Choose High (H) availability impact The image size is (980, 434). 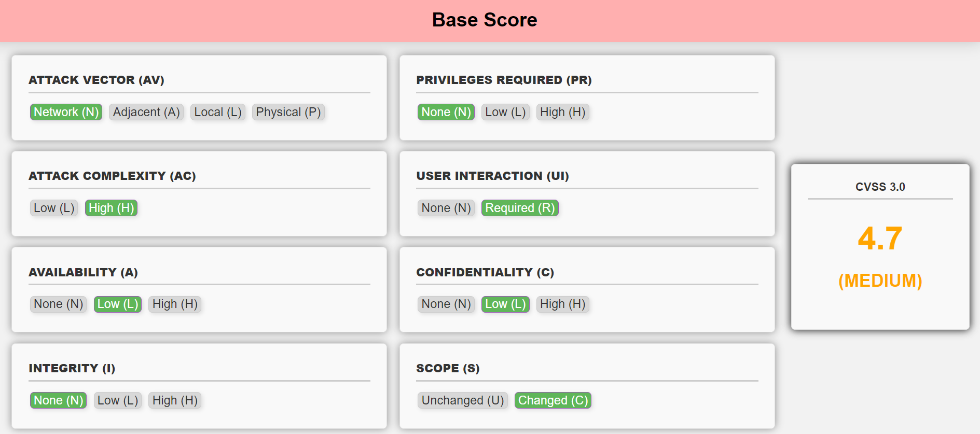(x=175, y=304)
